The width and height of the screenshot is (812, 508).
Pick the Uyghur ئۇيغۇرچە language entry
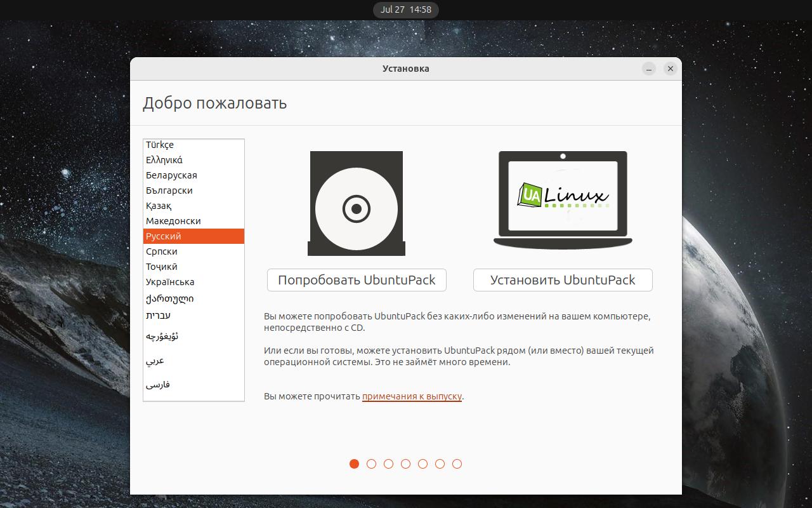[x=193, y=336]
